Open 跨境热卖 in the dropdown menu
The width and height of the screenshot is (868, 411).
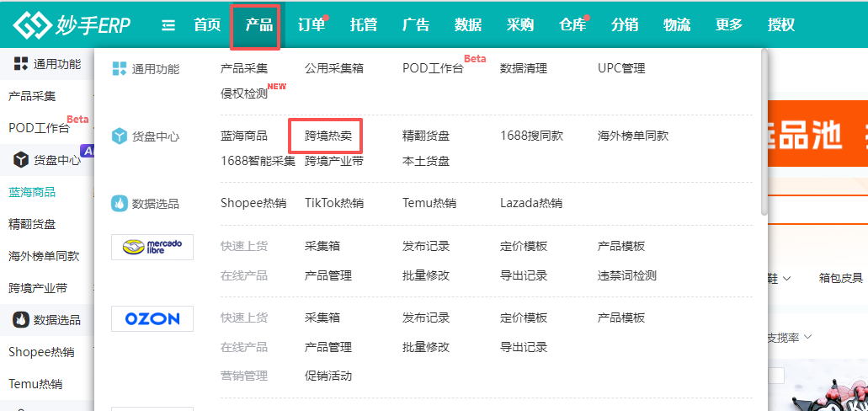328,136
